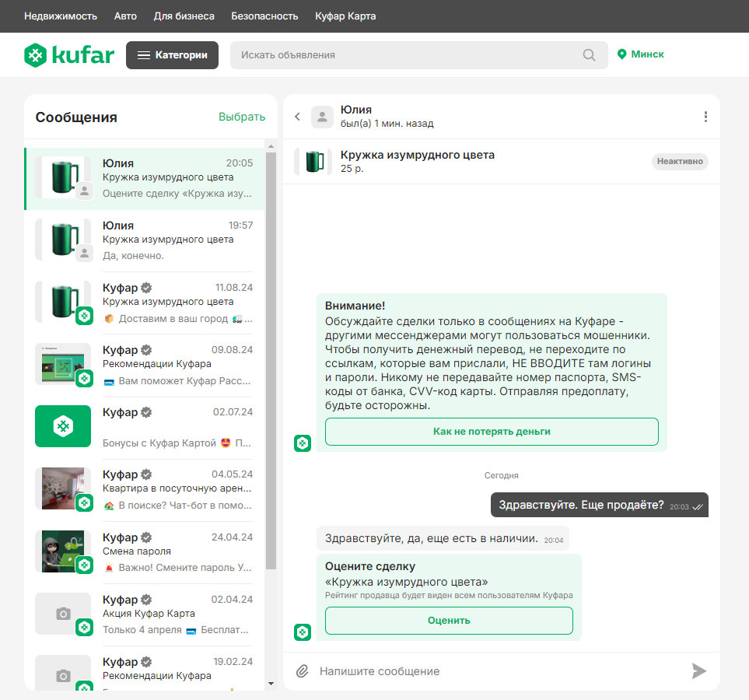Click the Юлия name in the chat header

coord(356,110)
